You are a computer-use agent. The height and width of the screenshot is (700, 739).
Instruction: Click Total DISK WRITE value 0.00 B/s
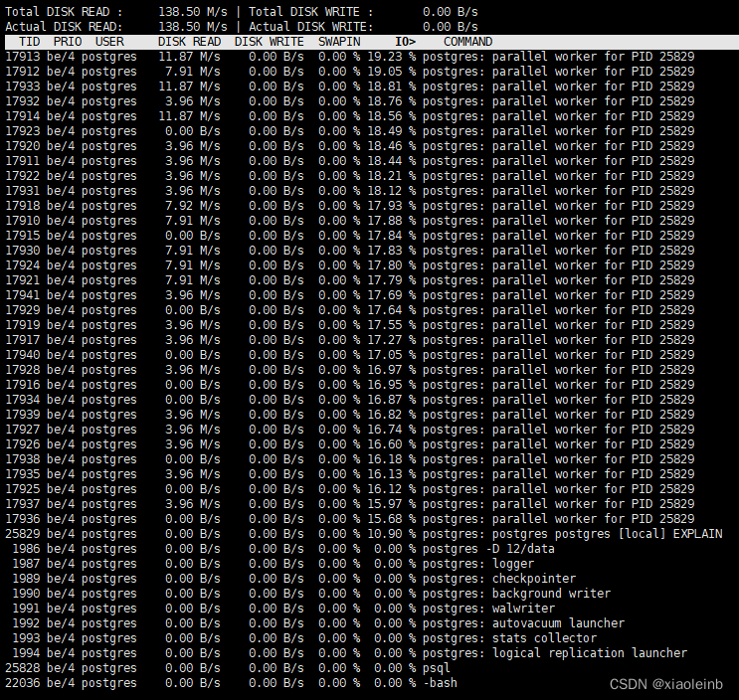pyautogui.click(x=451, y=12)
